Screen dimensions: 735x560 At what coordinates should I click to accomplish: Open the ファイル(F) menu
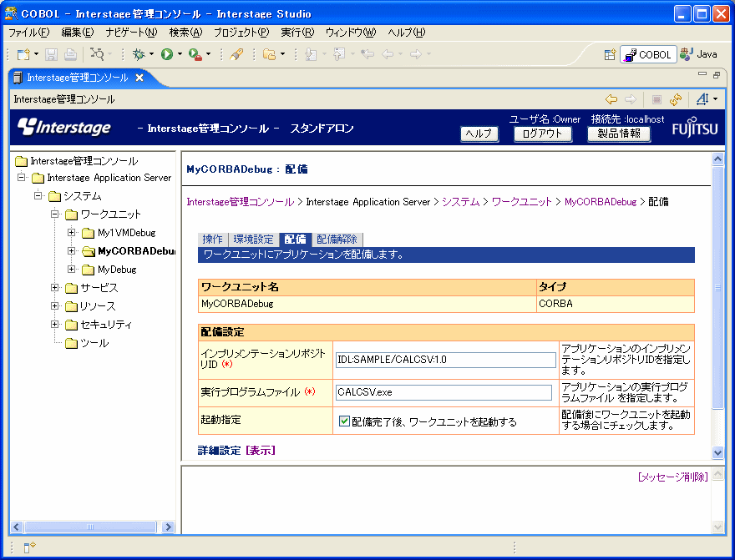tap(29, 33)
